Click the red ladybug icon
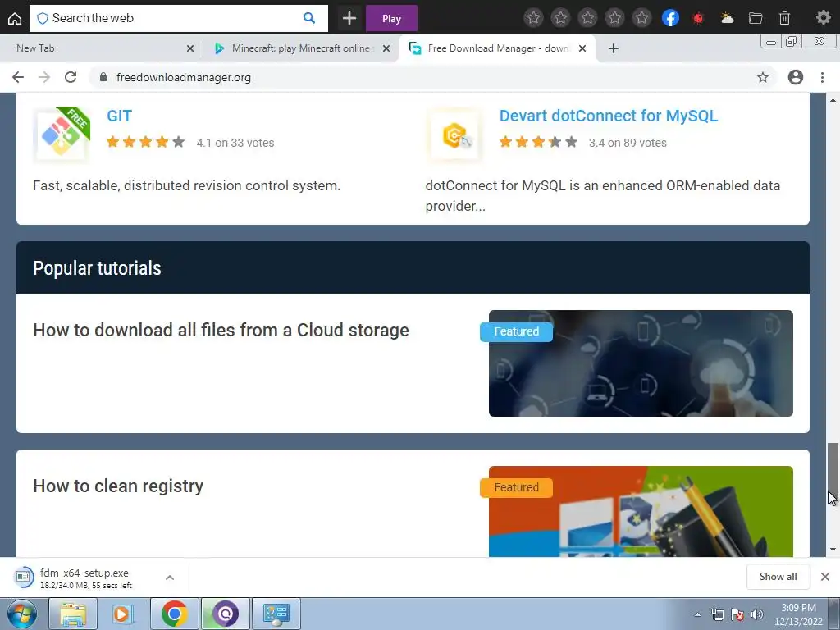Screen dimensions: 840x630 [x=698, y=18]
